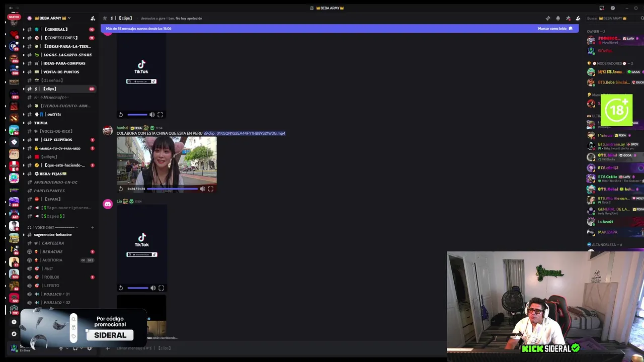Click the invite people icon beside BEBA ARMY
This screenshot has width=644, height=362.
click(93, 18)
